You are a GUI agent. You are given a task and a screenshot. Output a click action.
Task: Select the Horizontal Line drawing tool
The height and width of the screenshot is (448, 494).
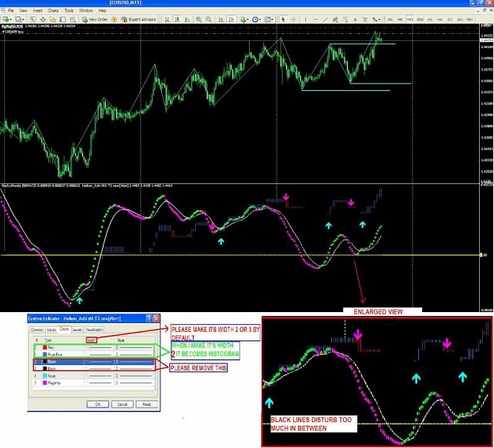(x=315, y=20)
